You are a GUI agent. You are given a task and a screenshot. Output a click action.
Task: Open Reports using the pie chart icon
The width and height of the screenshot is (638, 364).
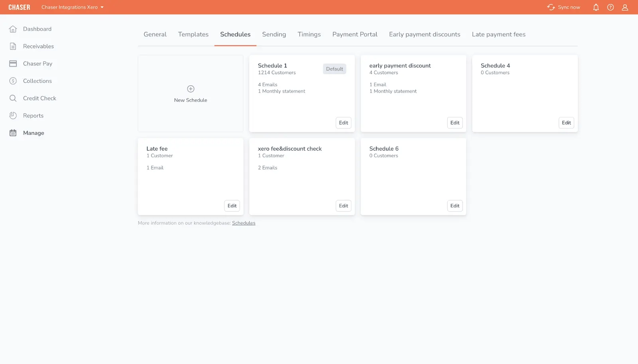13,116
